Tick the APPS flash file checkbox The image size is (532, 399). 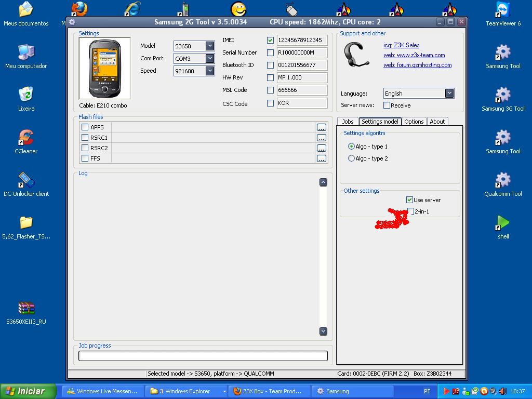point(85,127)
